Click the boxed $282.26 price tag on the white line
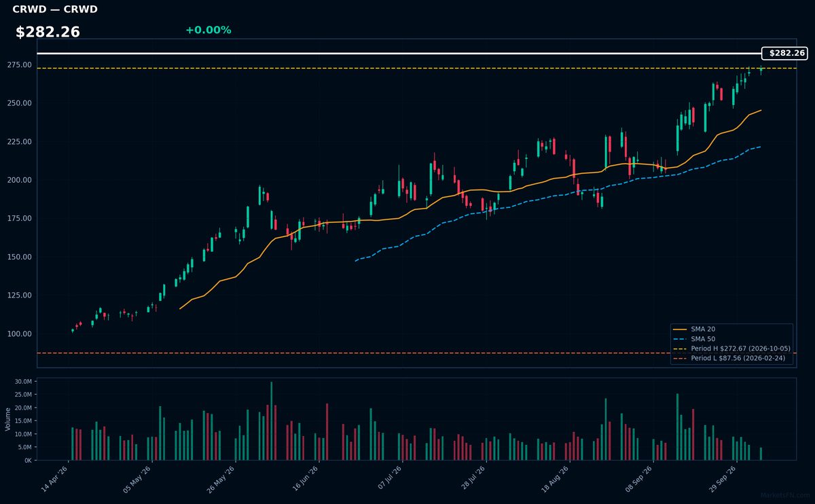Screen dimensions: 815x504 pos(784,53)
